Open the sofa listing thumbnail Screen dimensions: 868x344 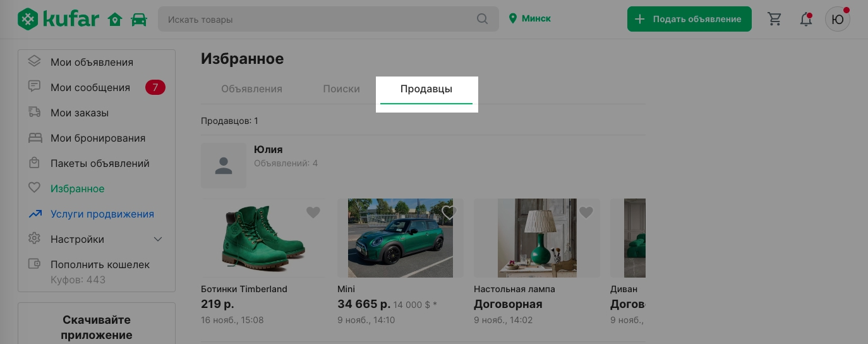[628, 238]
